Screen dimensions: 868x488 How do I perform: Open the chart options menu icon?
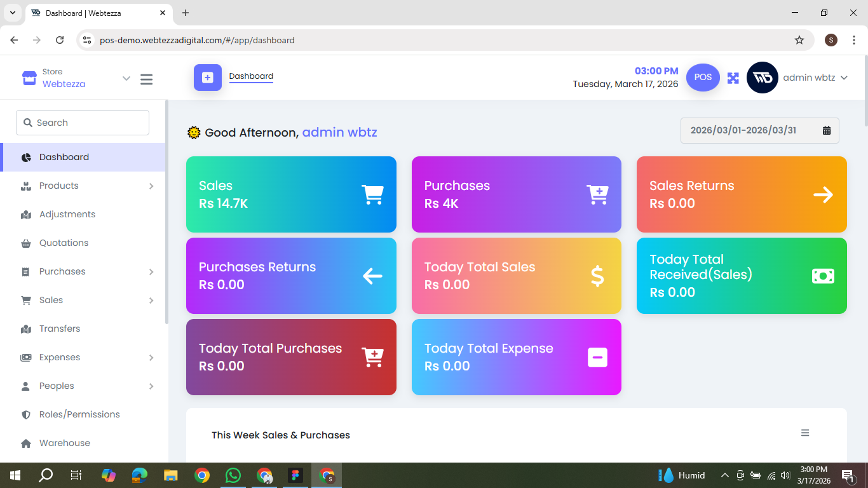tap(805, 433)
